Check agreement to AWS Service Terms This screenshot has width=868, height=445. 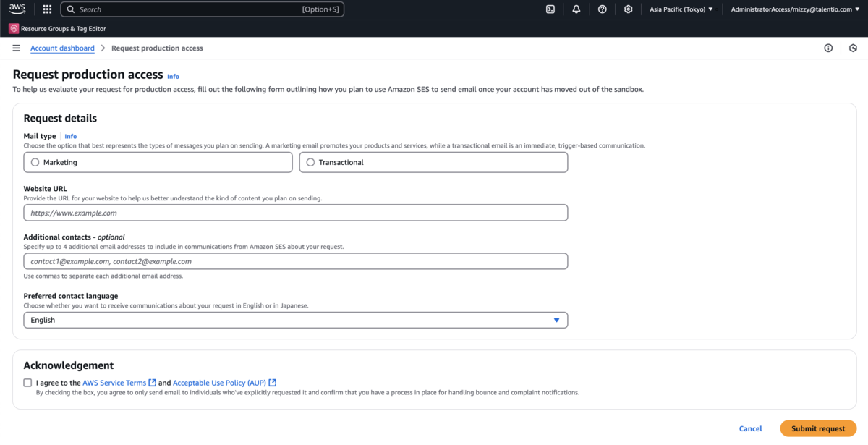pos(27,382)
